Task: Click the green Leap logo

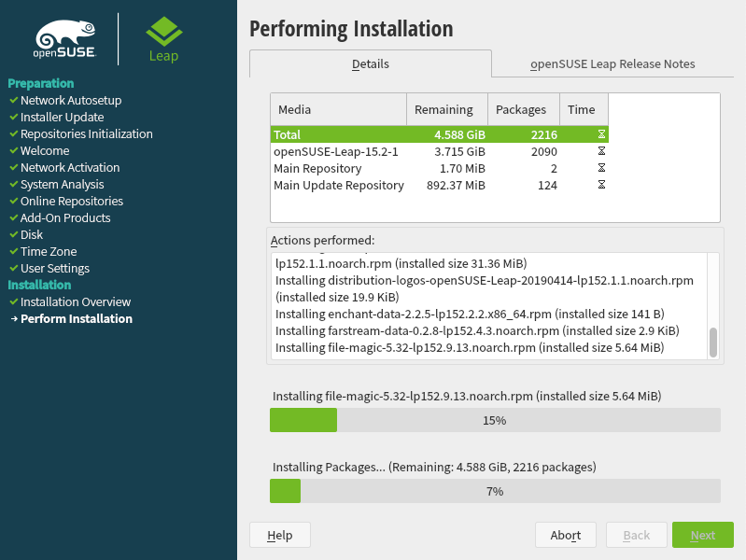Action: (x=163, y=39)
